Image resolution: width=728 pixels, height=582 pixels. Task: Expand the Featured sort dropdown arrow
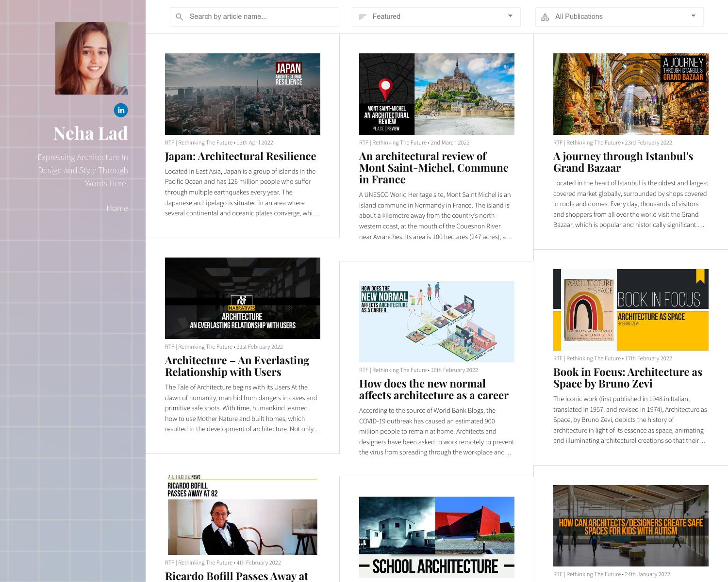[510, 16]
